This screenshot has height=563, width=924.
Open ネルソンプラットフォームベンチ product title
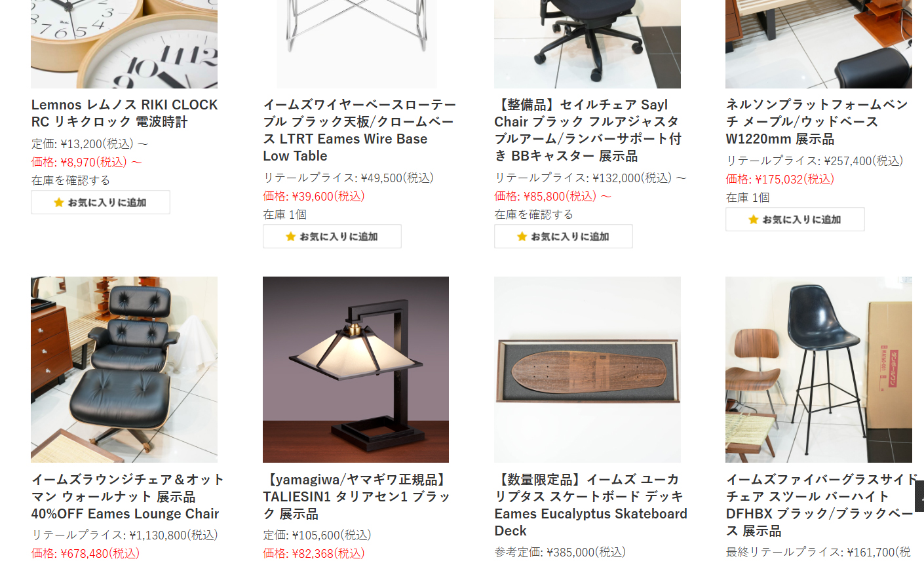(x=817, y=122)
